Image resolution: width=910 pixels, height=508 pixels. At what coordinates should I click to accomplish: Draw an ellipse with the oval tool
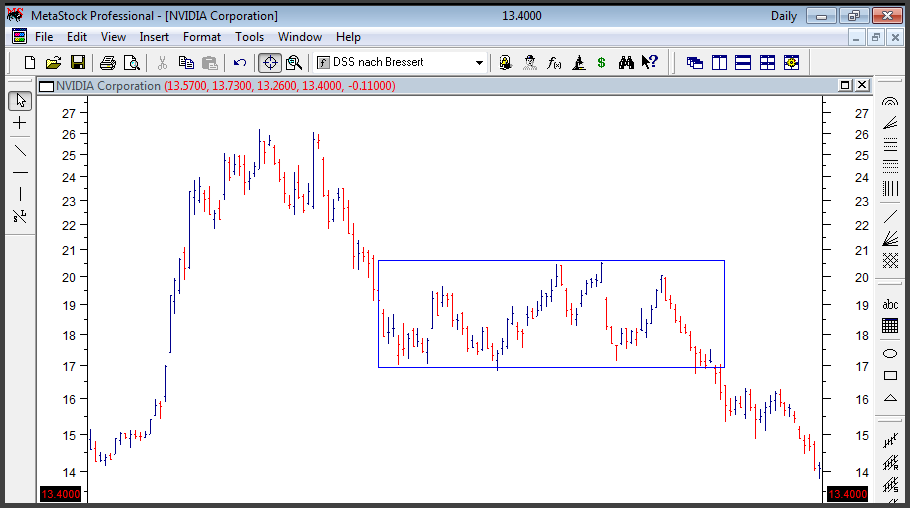(890, 354)
